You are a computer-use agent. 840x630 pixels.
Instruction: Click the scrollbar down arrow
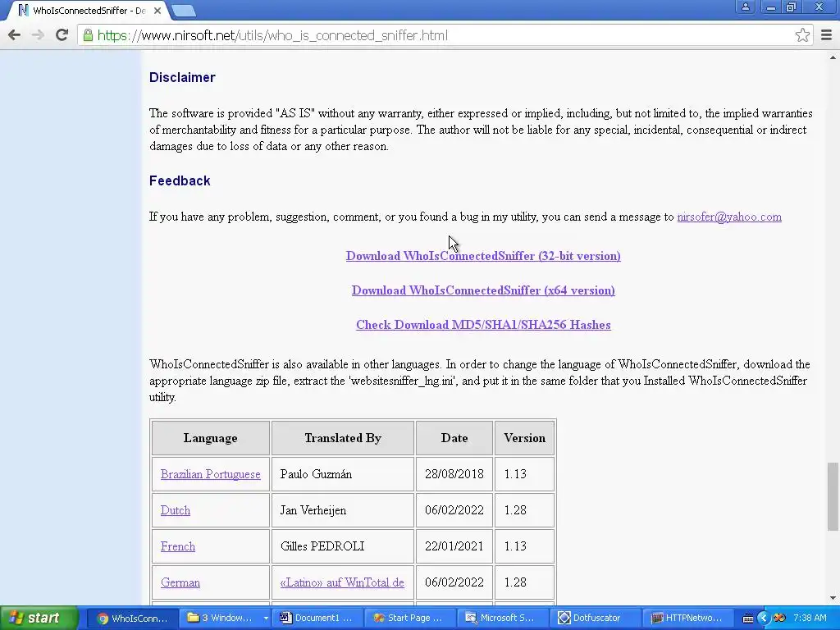point(833,598)
